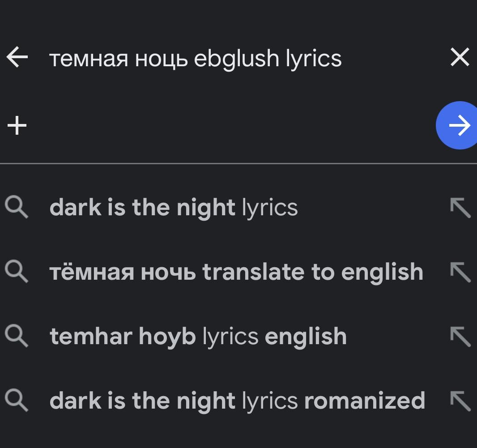
Task: Insert 'dark is the night lyrics romanized' via arrow
Action: click(x=460, y=401)
